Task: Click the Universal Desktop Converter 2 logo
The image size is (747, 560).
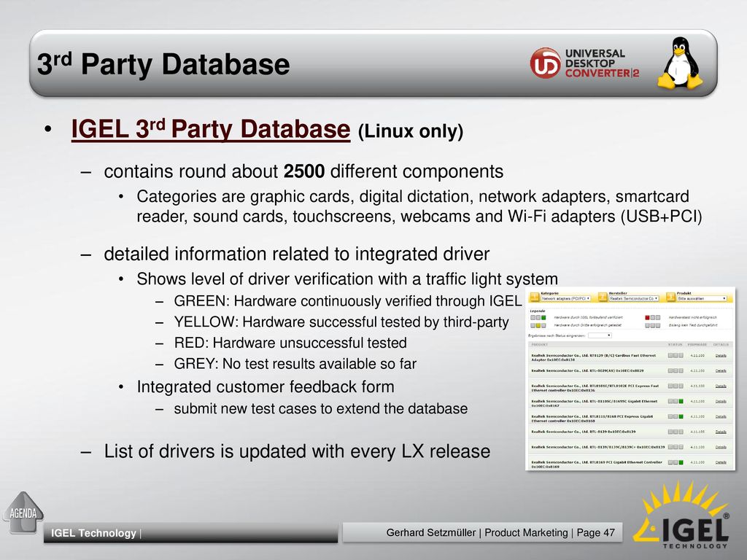Action: tap(584, 63)
